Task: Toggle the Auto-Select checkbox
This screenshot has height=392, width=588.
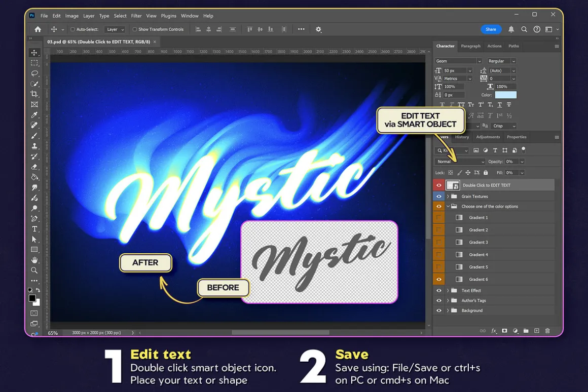Action: tap(73, 29)
